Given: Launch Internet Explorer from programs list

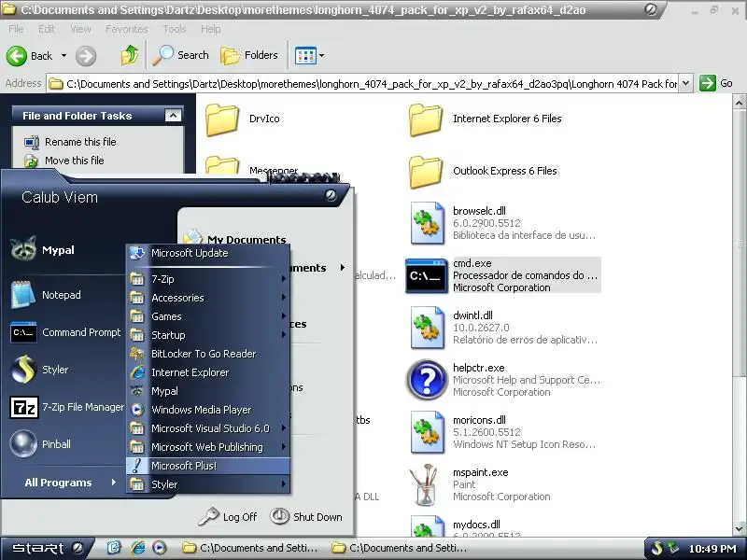Looking at the screenshot, I should [x=207, y=372].
